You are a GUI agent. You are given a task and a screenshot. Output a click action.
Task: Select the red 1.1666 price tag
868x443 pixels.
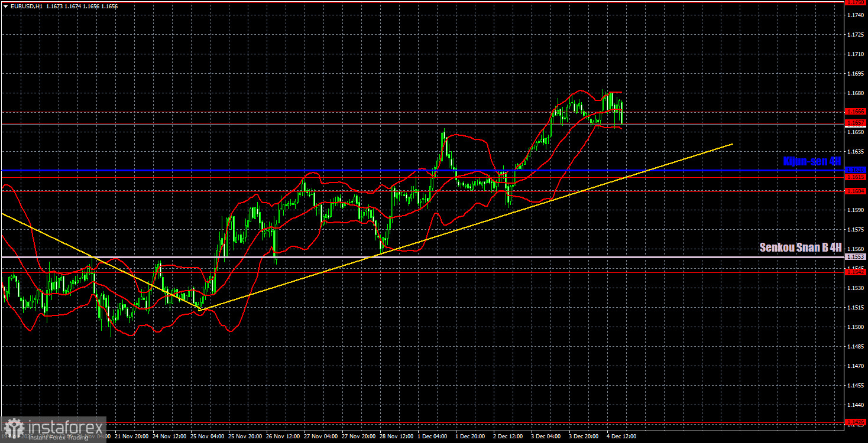pos(856,111)
